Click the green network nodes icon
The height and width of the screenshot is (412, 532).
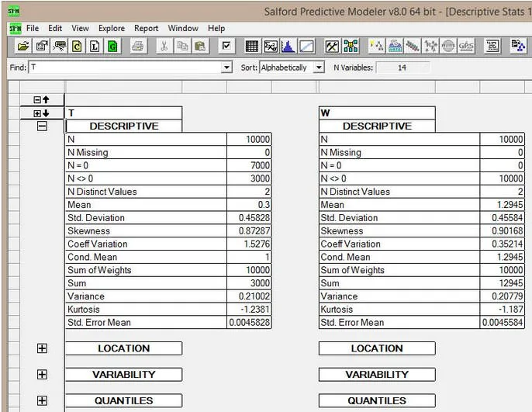[351, 46]
